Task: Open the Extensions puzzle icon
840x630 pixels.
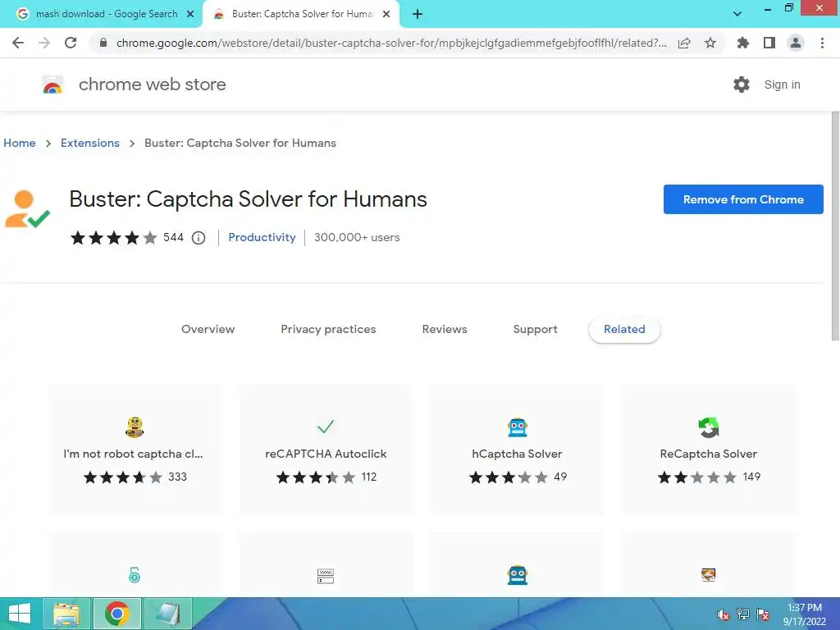Action: [742, 43]
